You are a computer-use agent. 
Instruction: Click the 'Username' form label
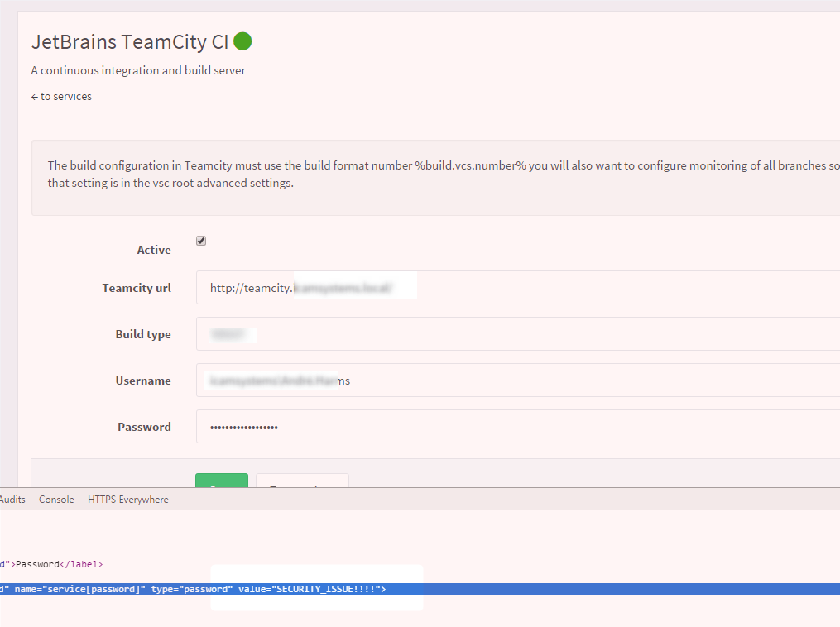pyautogui.click(x=143, y=381)
